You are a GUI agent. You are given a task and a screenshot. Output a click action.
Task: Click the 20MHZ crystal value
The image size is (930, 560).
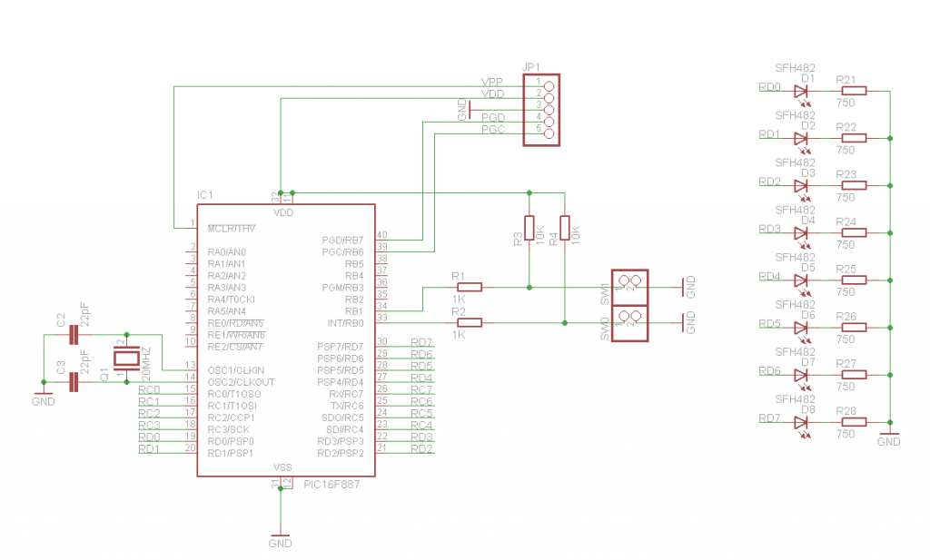pyautogui.click(x=146, y=364)
